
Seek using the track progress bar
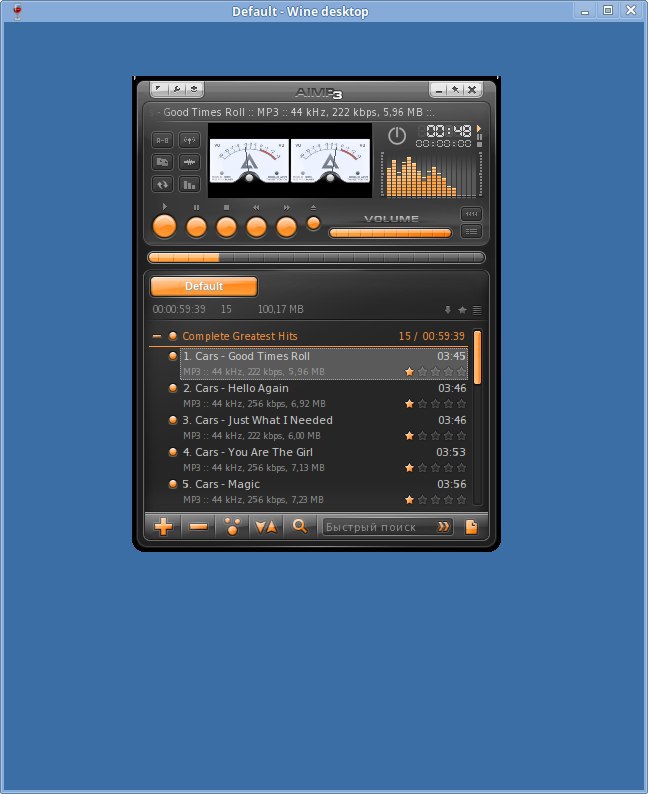point(316,258)
